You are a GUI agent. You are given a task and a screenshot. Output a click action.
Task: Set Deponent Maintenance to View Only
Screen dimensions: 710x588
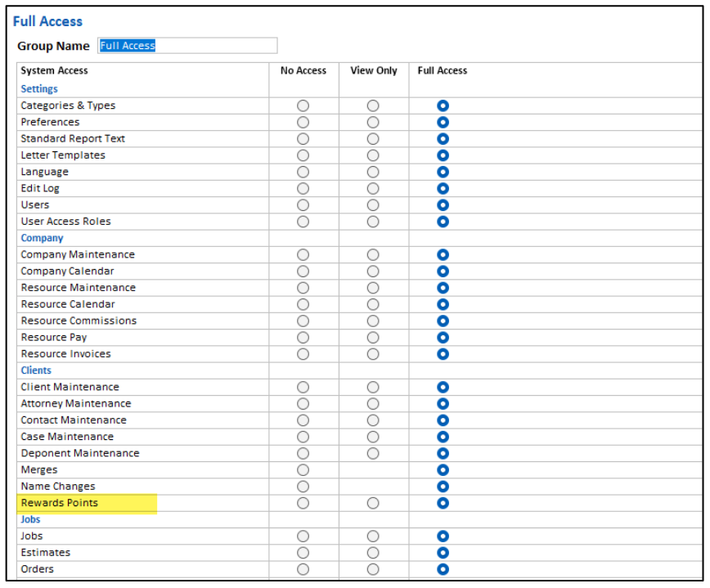pyautogui.click(x=373, y=454)
